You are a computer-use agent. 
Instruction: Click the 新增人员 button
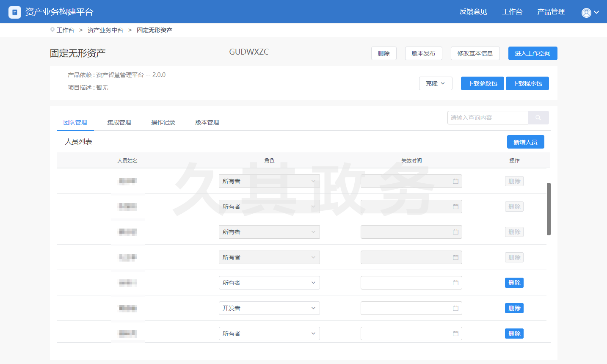click(525, 142)
